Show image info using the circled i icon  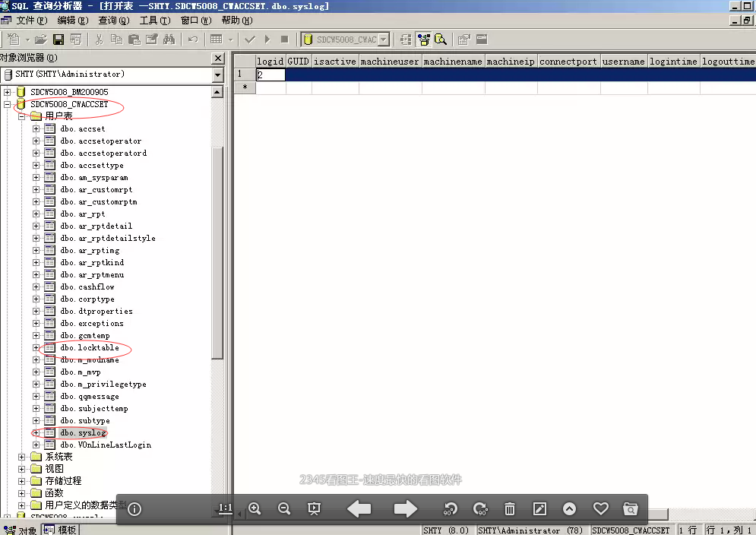coord(134,509)
